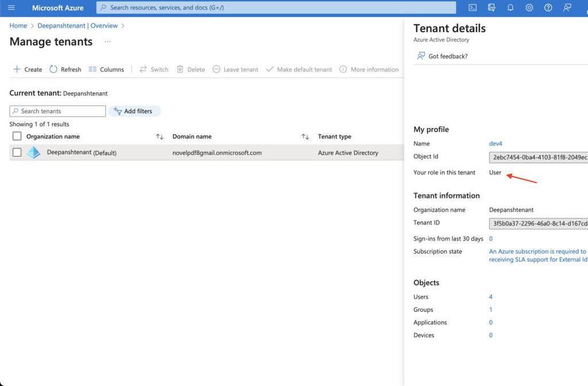Image resolution: width=588 pixels, height=386 pixels.
Task: Click Azure Active Directory tenant type cell
Action: pos(348,153)
